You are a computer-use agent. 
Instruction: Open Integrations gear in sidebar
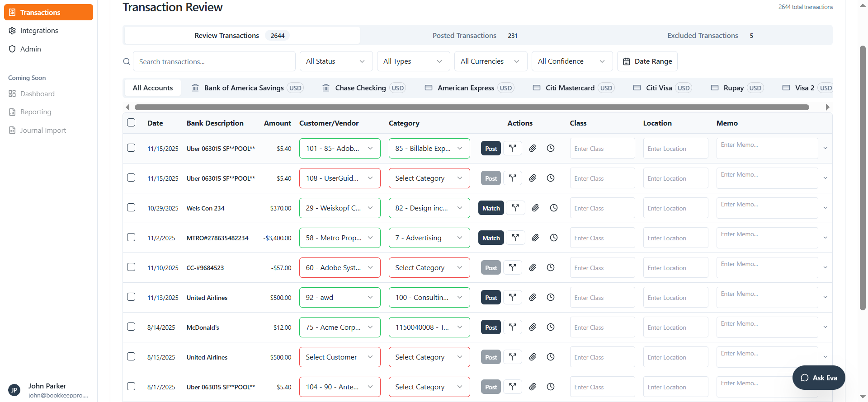coord(12,31)
